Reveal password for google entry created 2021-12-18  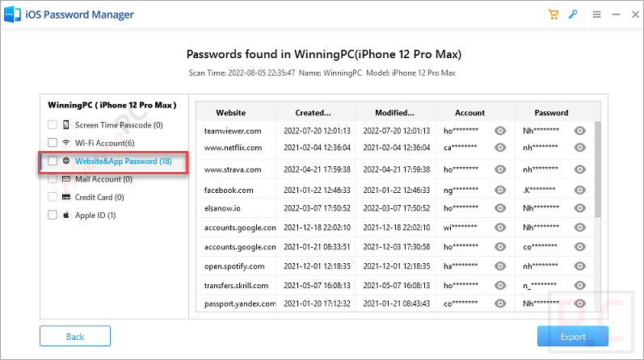pos(580,228)
